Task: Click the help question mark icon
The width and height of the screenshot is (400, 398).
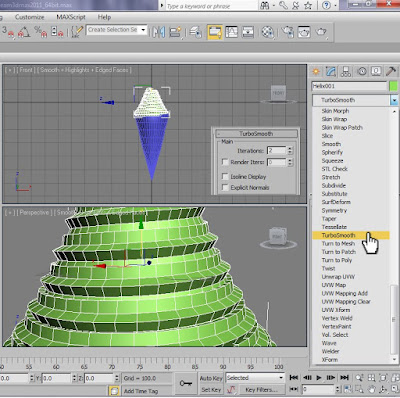Action: pyautogui.click(x=326, y=5)
